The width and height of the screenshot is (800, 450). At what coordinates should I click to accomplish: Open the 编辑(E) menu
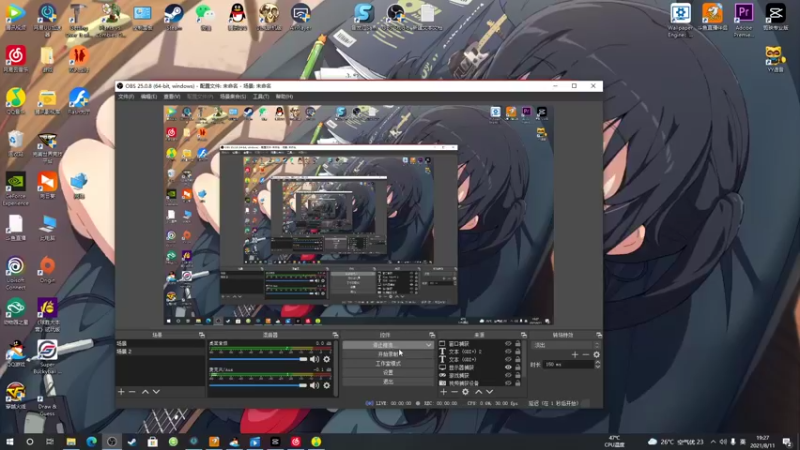148,96
